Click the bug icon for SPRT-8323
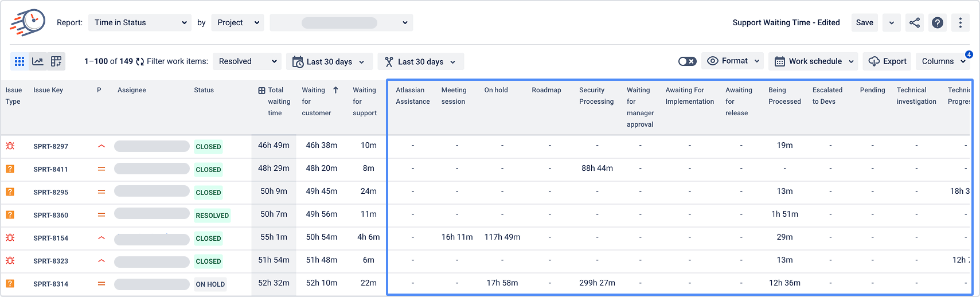 coord(10,261)
